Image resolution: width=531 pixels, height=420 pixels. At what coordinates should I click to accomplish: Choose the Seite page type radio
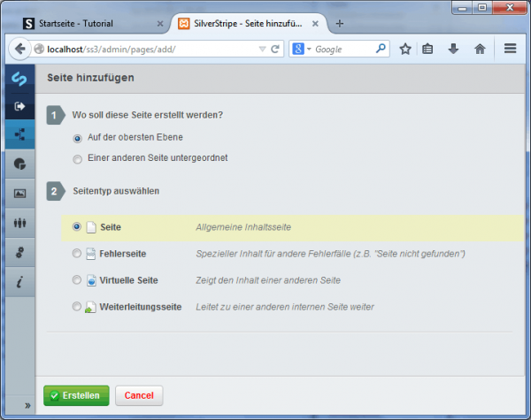[x=77, y=226]
